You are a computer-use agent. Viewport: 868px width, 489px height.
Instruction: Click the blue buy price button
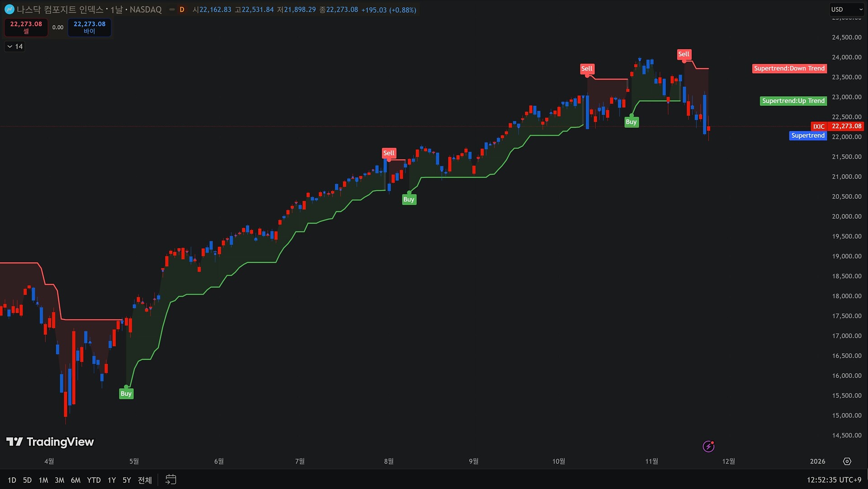[x=90, y=27]
